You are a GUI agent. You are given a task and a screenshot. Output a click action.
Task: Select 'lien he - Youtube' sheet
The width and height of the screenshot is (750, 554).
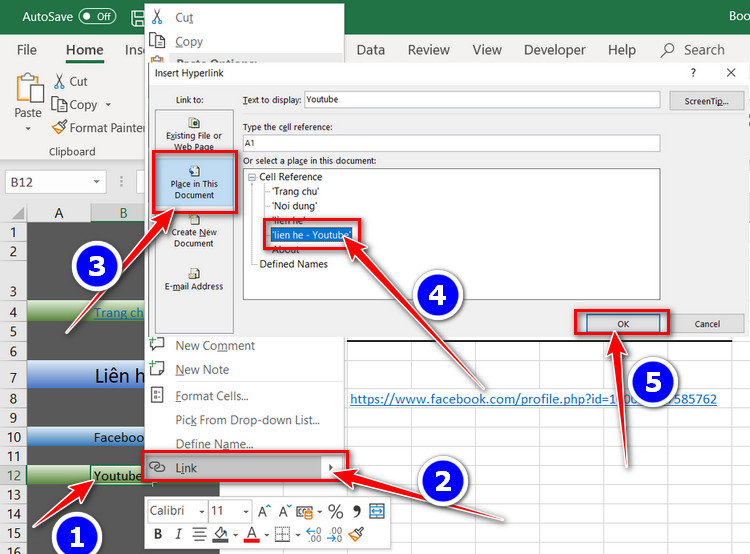[x=311, y=234]
